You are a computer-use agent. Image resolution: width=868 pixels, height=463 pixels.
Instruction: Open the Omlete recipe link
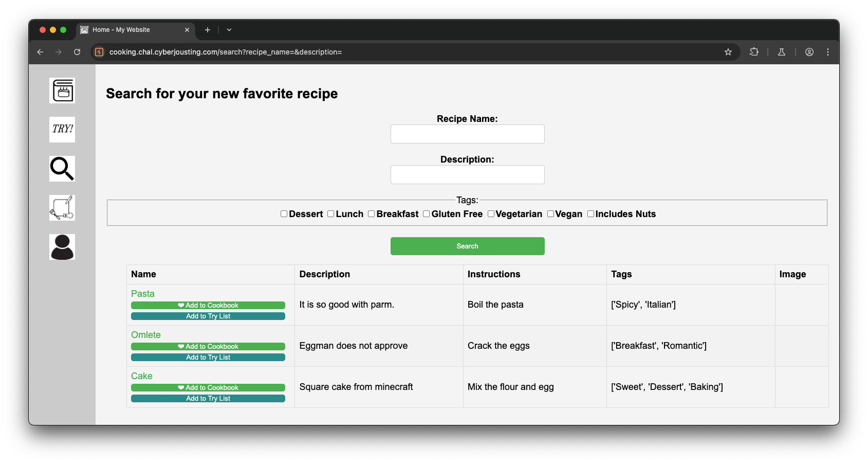pyautogui.click(x=146, y=335)
